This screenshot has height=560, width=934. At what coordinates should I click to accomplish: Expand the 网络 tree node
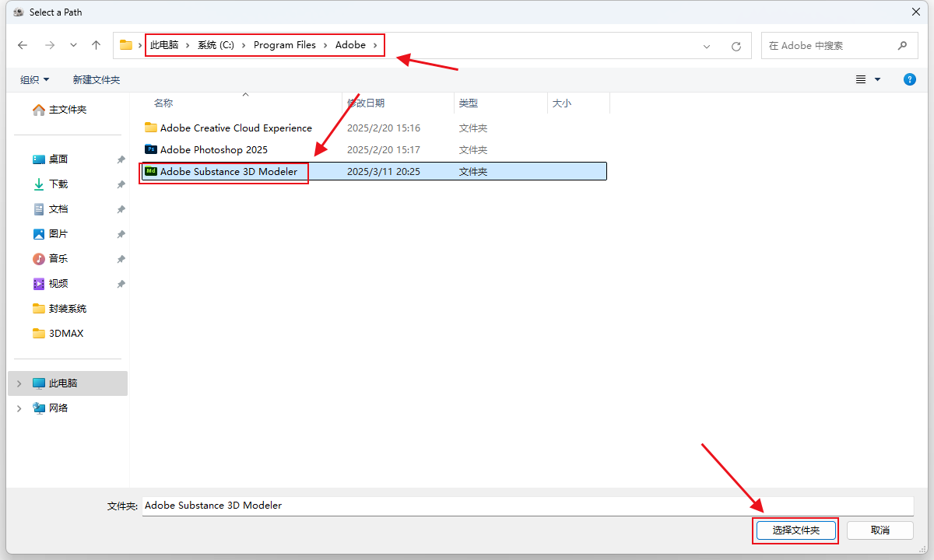point(19,408)
